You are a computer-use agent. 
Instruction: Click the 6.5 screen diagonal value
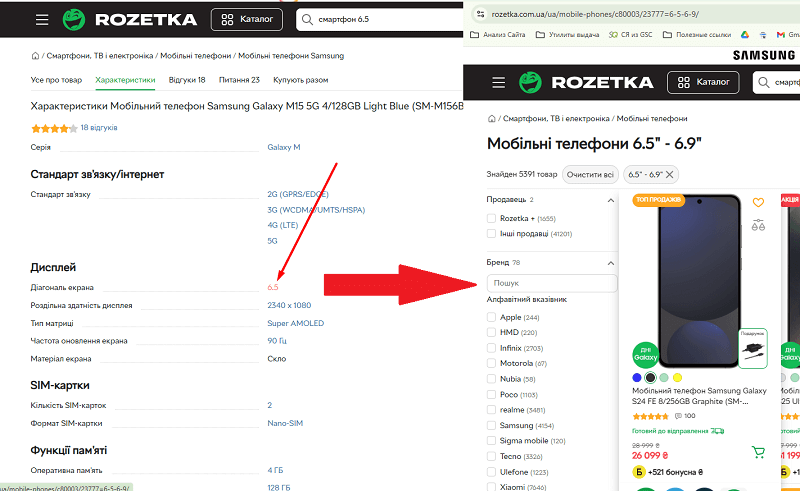point(273,287)
